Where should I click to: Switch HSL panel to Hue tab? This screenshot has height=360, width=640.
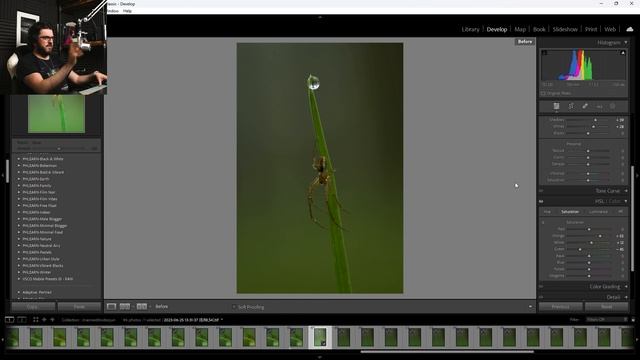point(547,212)
